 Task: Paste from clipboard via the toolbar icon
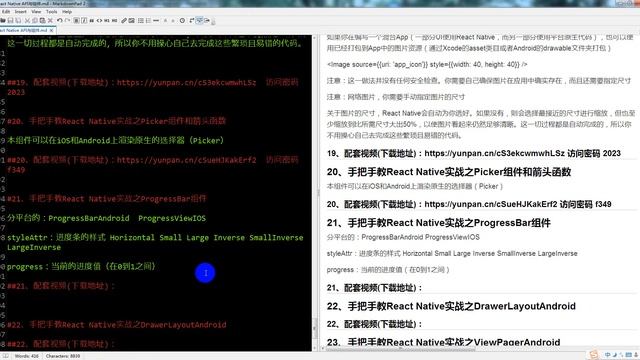[x=42, y=20]
